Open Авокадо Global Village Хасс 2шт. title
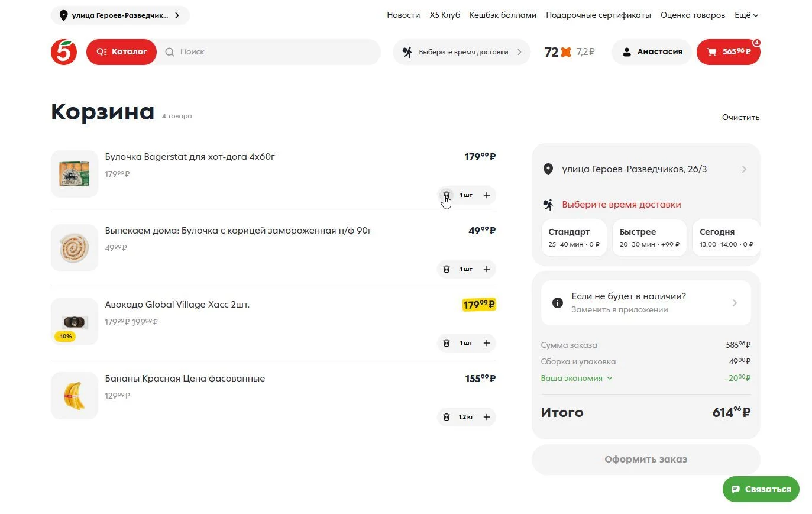812x514 pixels. click(x=177, y=305)
